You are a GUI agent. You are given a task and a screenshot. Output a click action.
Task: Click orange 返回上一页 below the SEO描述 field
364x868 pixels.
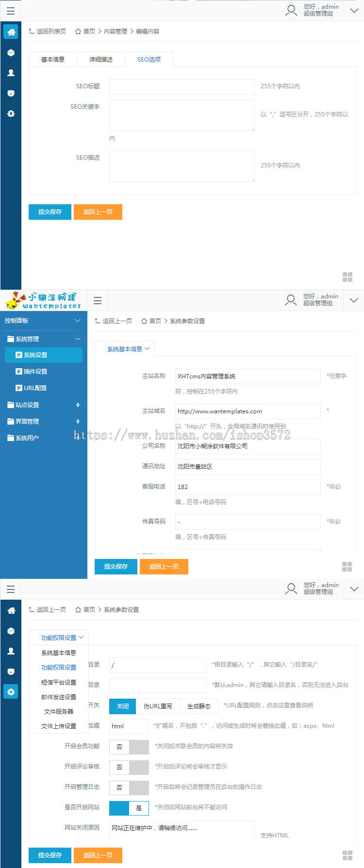(98, 212)
